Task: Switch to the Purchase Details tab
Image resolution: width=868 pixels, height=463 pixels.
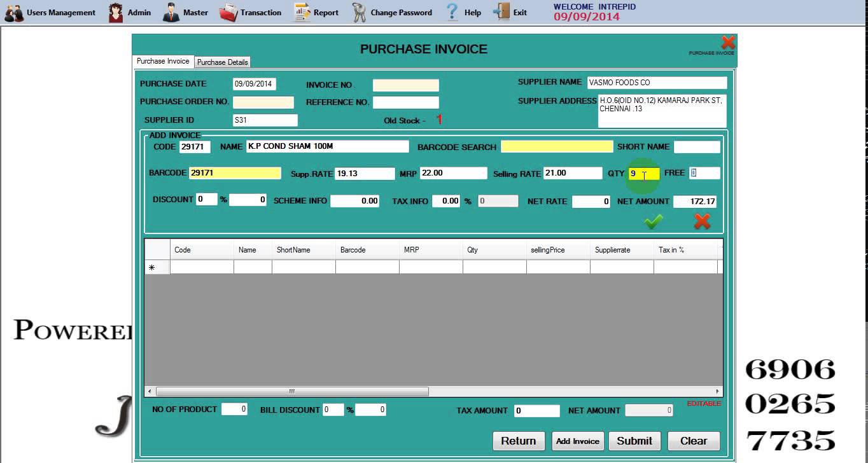Action: click(x=222, y=62)
